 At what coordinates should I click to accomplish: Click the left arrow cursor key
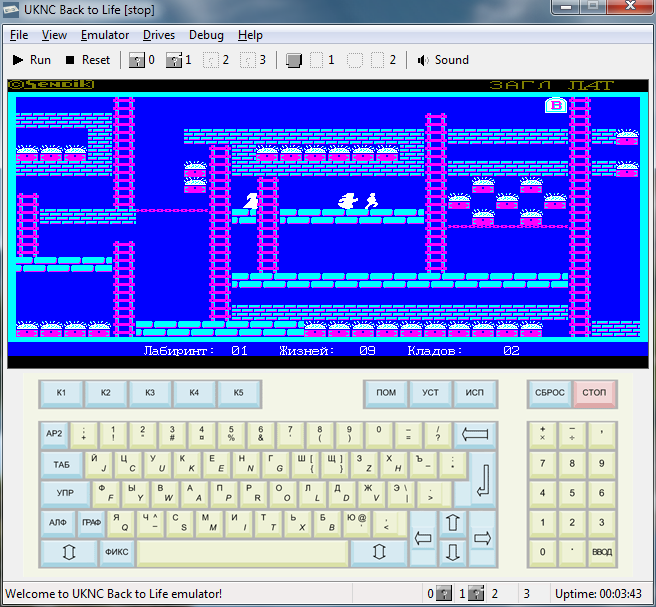[x=423, y=538]
